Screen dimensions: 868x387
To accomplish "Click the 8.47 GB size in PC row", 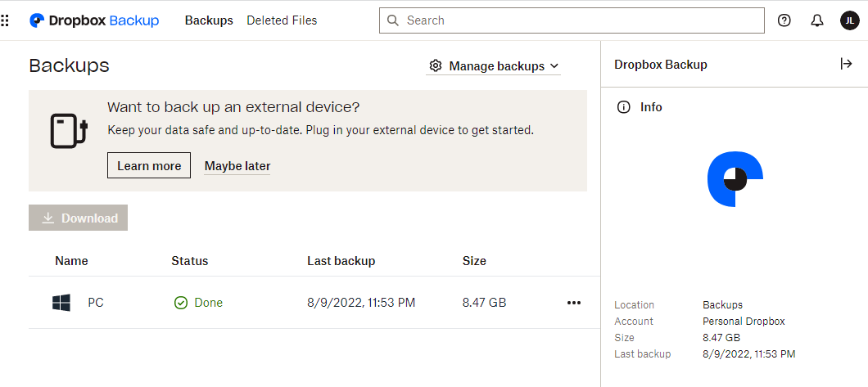I will [x=485, y=303].
